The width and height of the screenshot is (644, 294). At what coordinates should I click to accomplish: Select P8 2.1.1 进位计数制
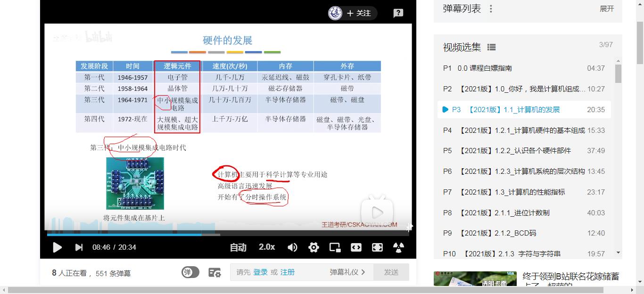click(524, 212)
